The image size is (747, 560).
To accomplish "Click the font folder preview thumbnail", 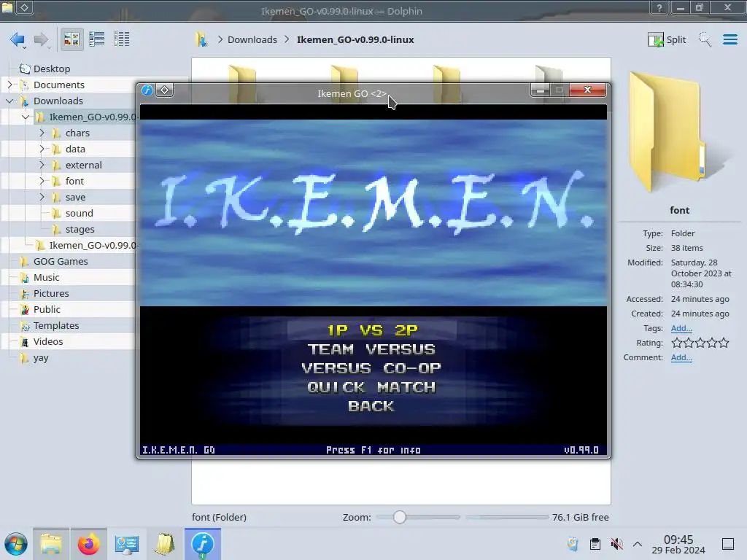I will pyautogui.click(x=678, y=131).
